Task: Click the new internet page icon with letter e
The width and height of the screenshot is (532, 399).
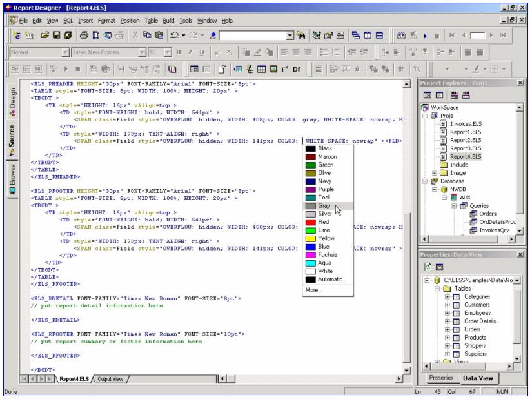Action: point(16,36)
